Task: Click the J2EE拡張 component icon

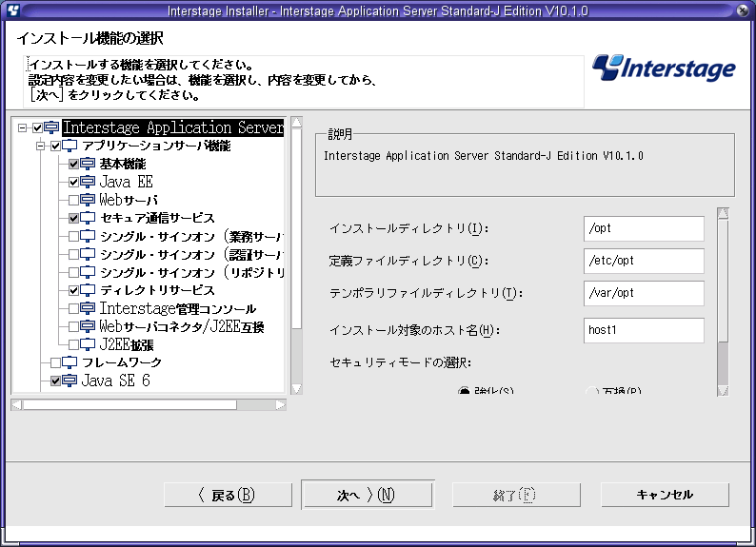Action: click(x=88, y=344)
